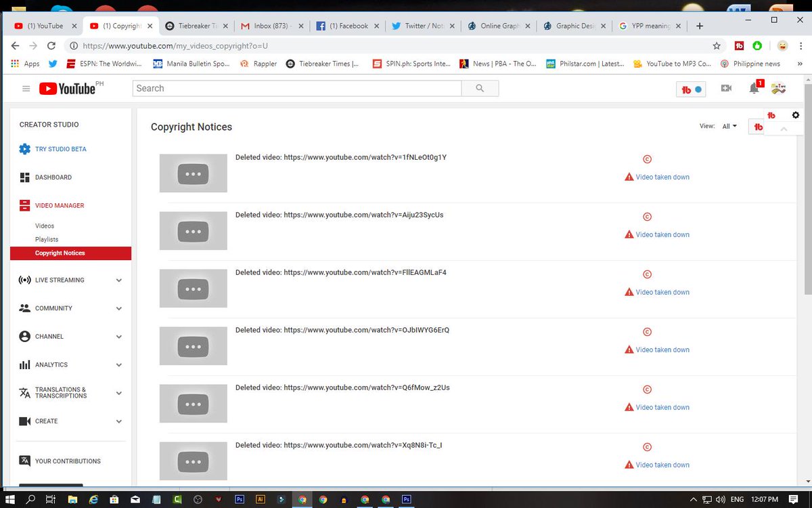This screenshot has width=812, height=508.
Task: Open the YouTube hamburger guide menu
Action: point(26,89)
